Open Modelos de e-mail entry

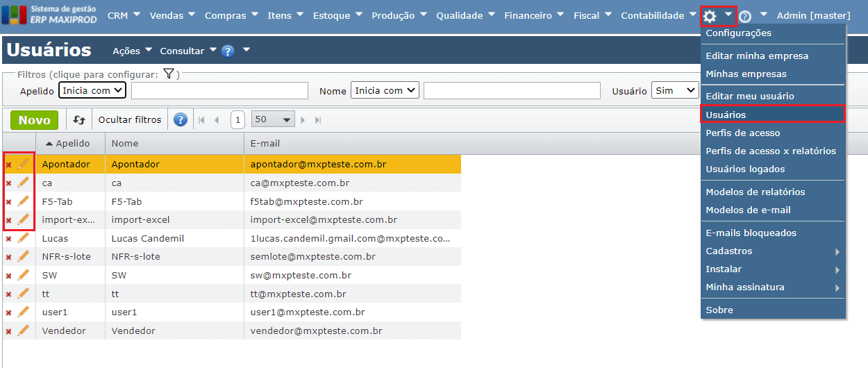coord(773,210)
